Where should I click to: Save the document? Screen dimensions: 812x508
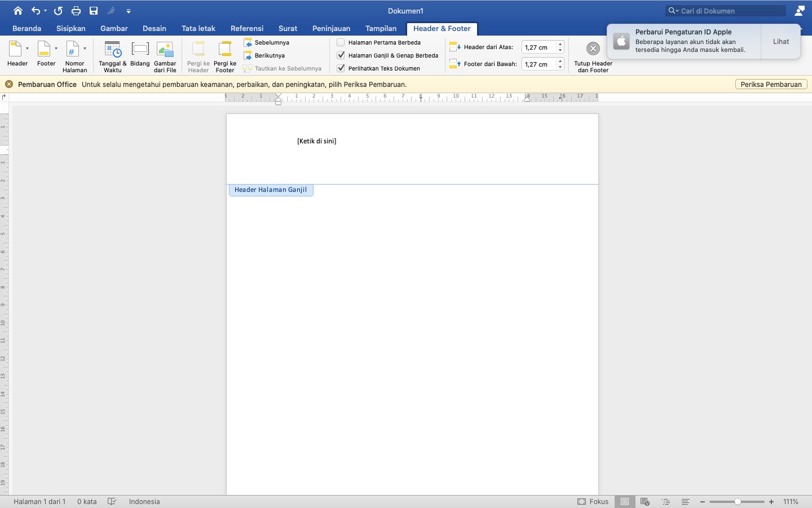94,11
